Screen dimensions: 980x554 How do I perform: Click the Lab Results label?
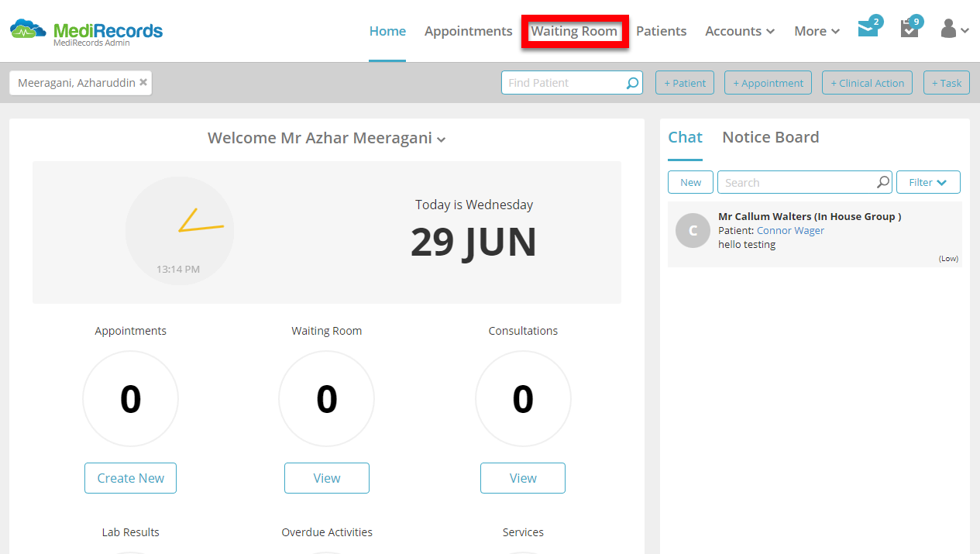point(130,532)
